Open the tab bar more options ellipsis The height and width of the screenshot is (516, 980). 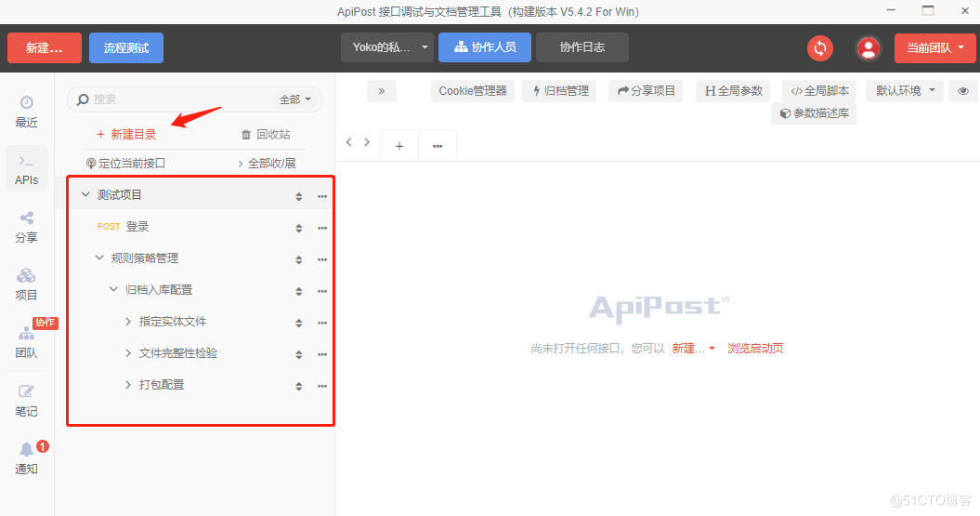[x=438, y=146]
